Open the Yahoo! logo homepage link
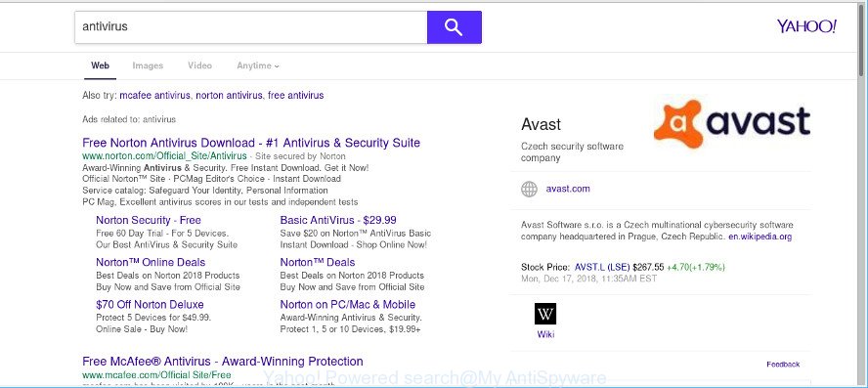The image size is (868, 388). tap(806, 26)
